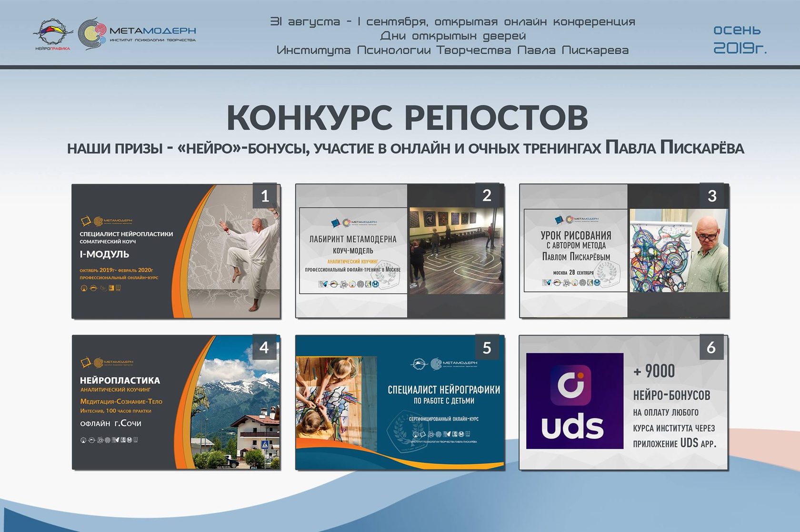Screen dimensions: 800x532
Task: Select the number 2 badge
Action: click(x=487, y=196)
